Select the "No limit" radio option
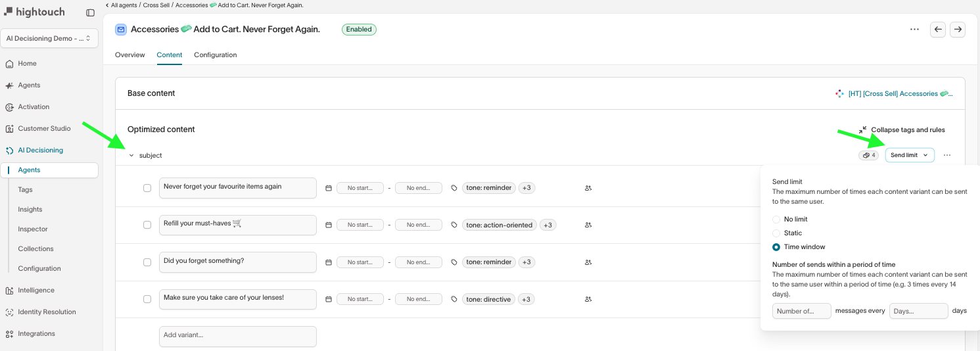 coord(776,220)
